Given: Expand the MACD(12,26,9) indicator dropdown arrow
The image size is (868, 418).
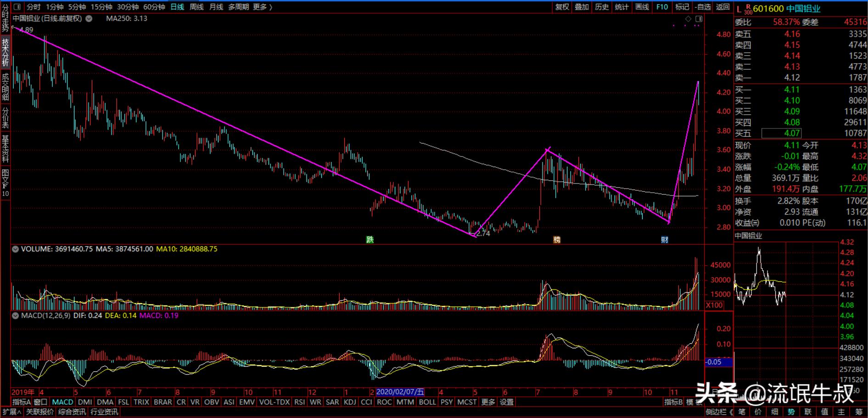Looking at the screenshot, I should [x=16, y=316].
